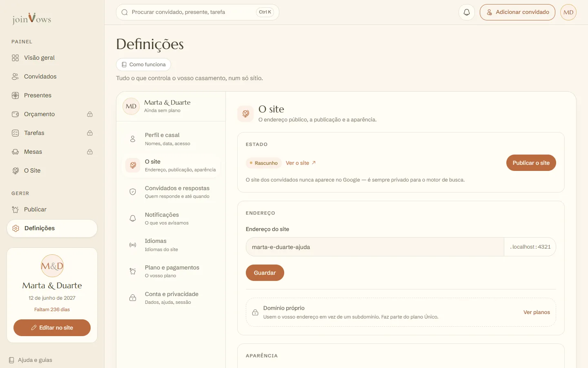Image resolution: width=588 pixels, height=368 pixels.
Task: Click the Visão geral grid icon
Action: (16, 58)
